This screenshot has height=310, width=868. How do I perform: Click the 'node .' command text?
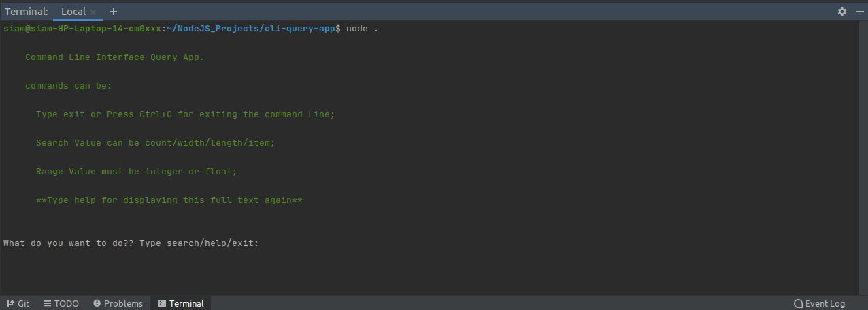363,29
